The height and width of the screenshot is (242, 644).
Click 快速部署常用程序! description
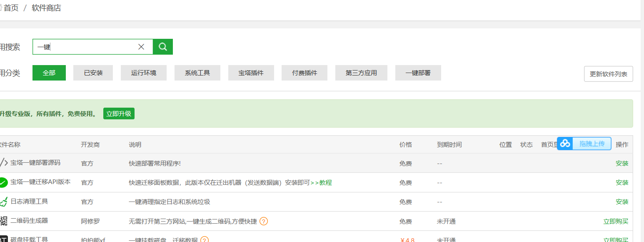click(x=155, y=163)
